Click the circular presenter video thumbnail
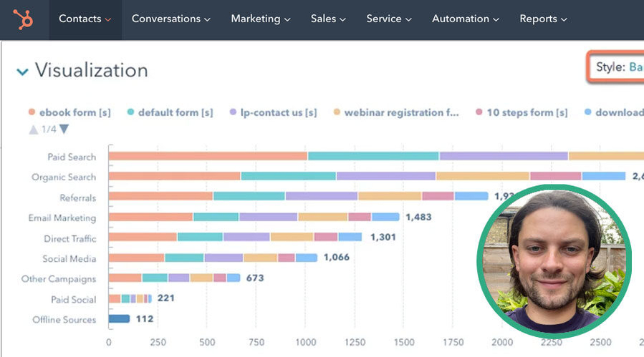Viewport: 644px width, 357px height. [x=554, y=261]
